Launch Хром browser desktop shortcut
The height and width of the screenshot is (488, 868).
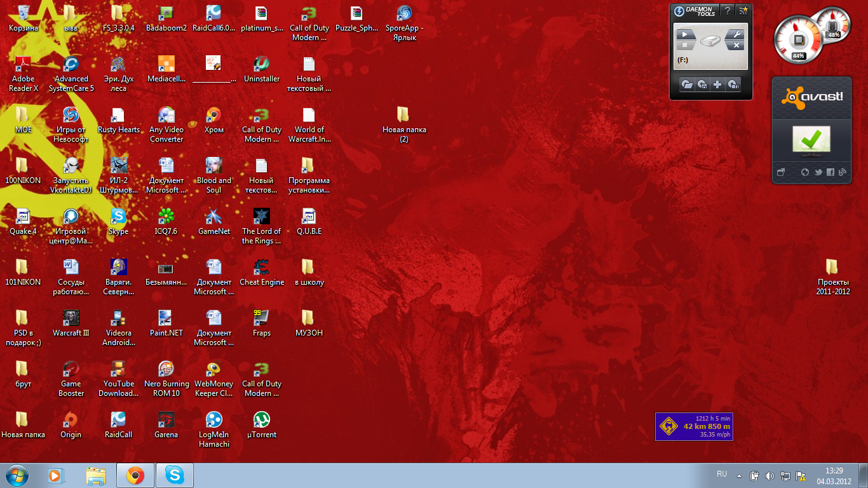point(214,120)
